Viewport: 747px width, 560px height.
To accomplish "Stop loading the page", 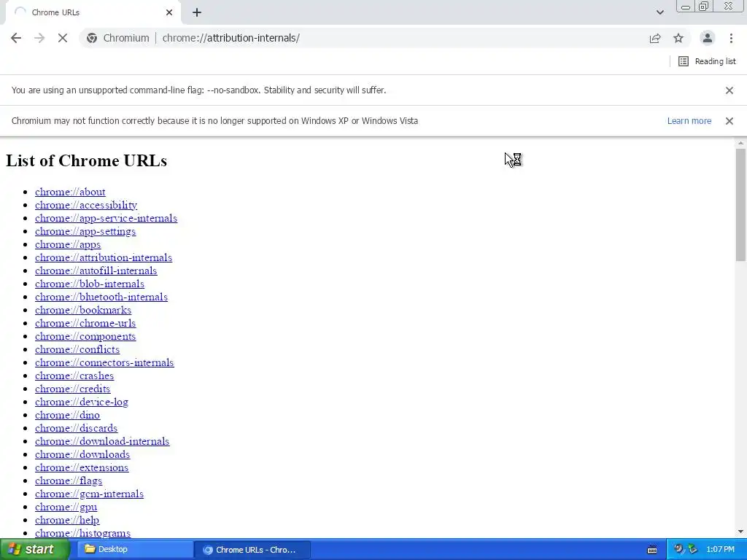I will (63, 38).
